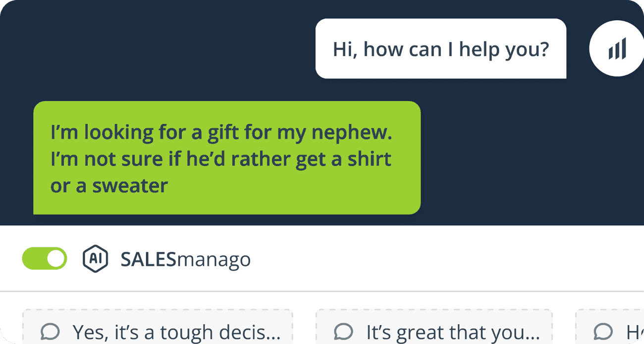Click the SALESmanago label text

(185, 259)
